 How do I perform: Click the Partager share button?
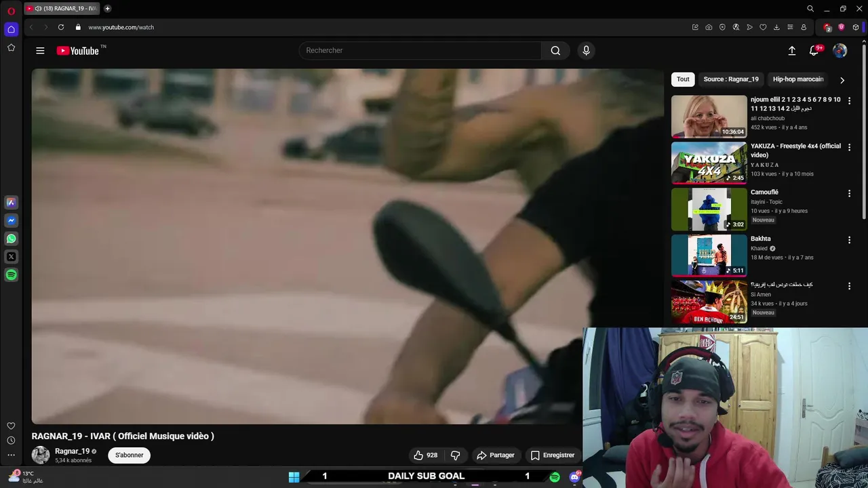pyautogui.click(x=496, y=455)
